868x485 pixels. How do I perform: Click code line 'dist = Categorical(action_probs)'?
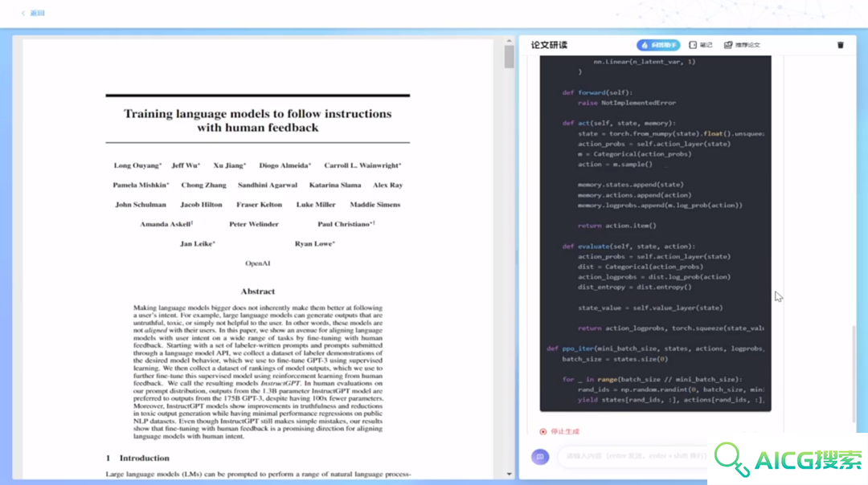[641, 267]
